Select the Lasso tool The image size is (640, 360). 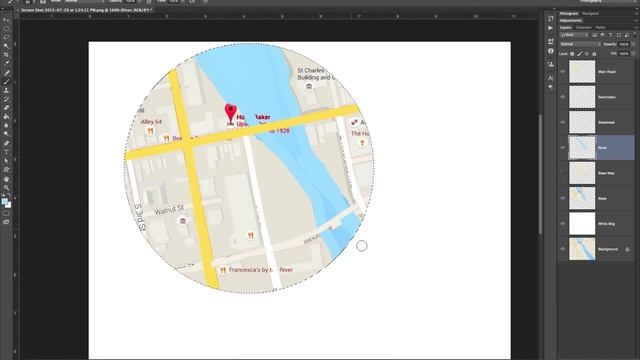tap(6, 38)
